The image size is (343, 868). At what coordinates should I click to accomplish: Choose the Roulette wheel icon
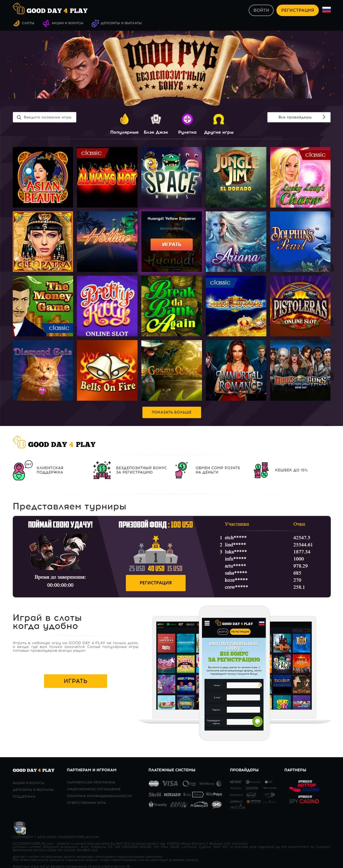[187, 119]
